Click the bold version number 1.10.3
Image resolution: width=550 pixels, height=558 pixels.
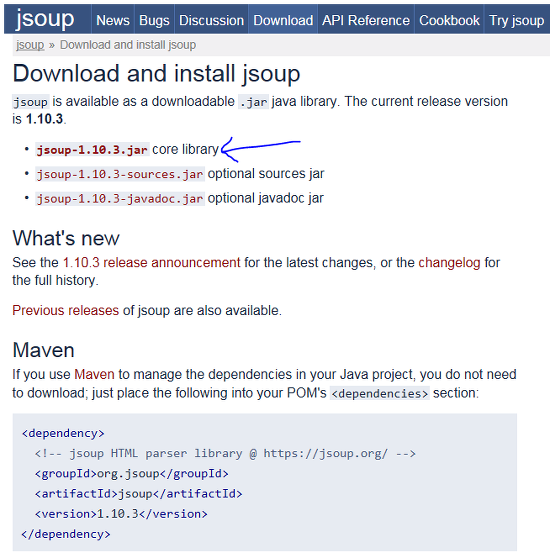coord(44,119)
